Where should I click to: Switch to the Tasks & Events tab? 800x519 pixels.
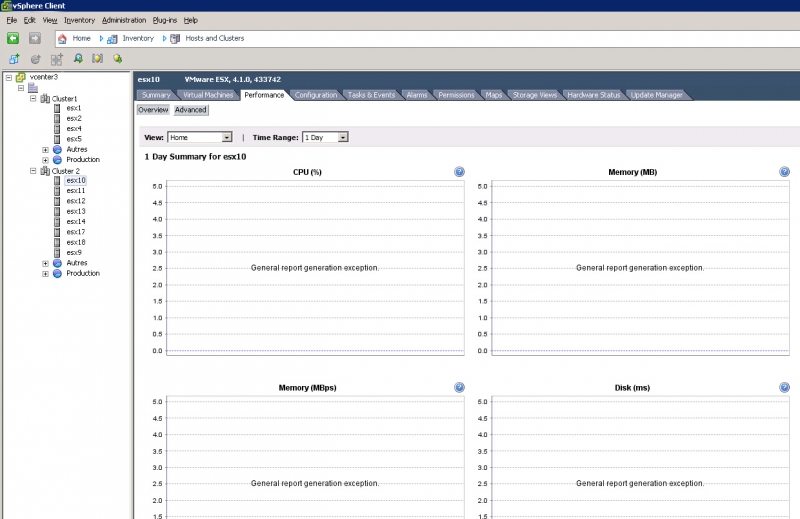pyautogui.click(x=371, y=95)
